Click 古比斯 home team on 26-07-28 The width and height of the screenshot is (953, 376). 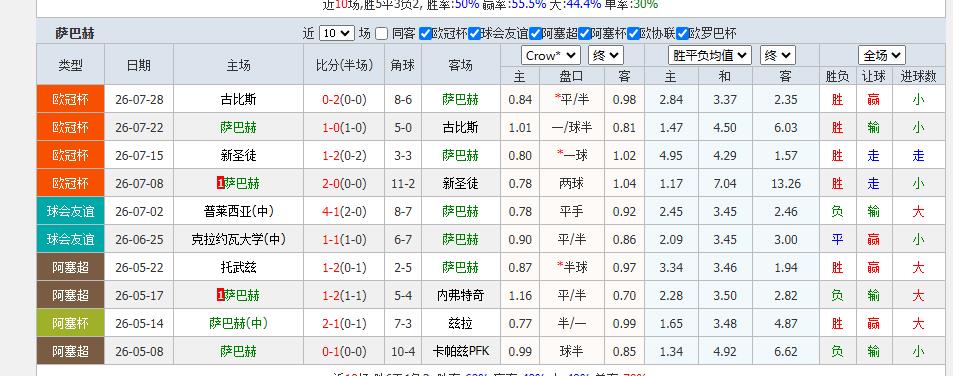(239, 100)
